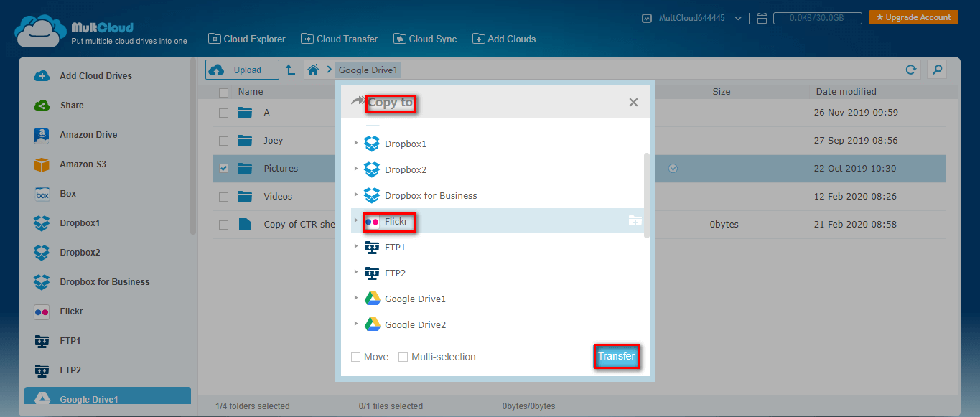Image resolution: width=980 pixels, height=417 pixels.
Task: Open Pictures row options circle arrow
Action: click(673, 169)
